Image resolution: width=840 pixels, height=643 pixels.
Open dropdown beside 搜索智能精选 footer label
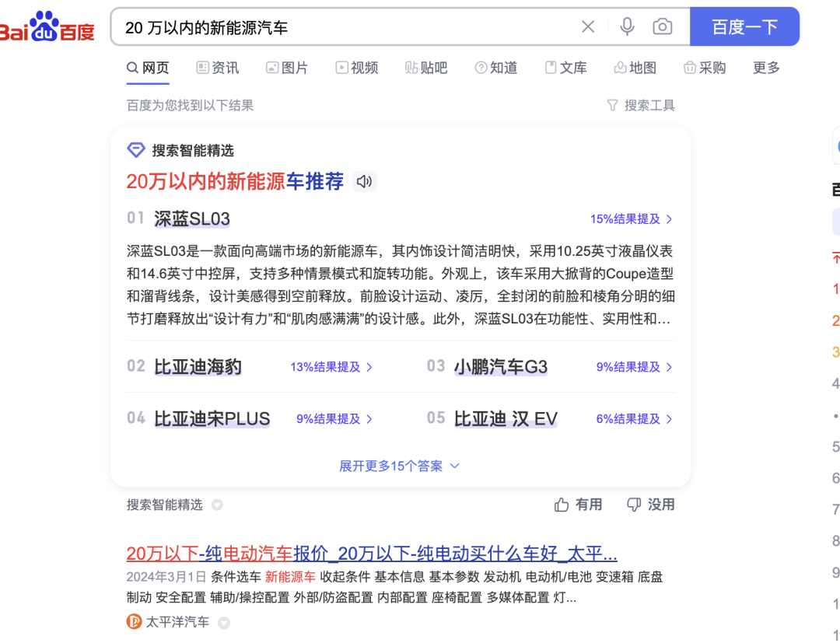217,505
